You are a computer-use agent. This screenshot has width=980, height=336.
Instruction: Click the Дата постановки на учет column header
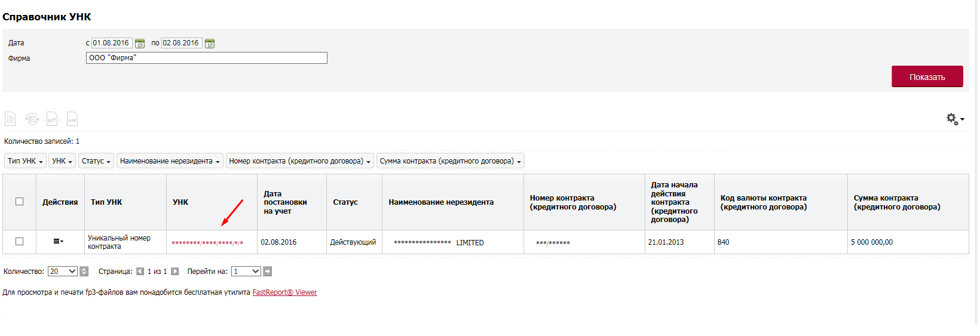(292, 202)
